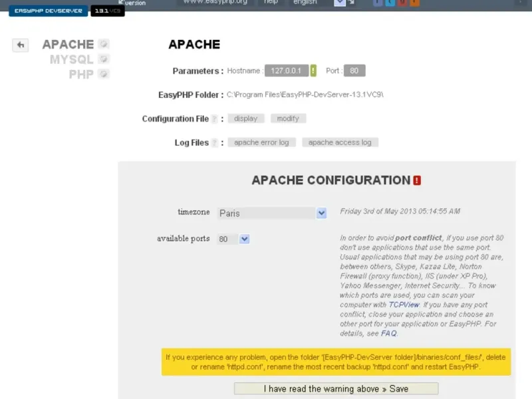Viewport: 532px width, 399px height.
Task: Click the 127.0.0.1 hostname value
Action: (x=287, y=70)
